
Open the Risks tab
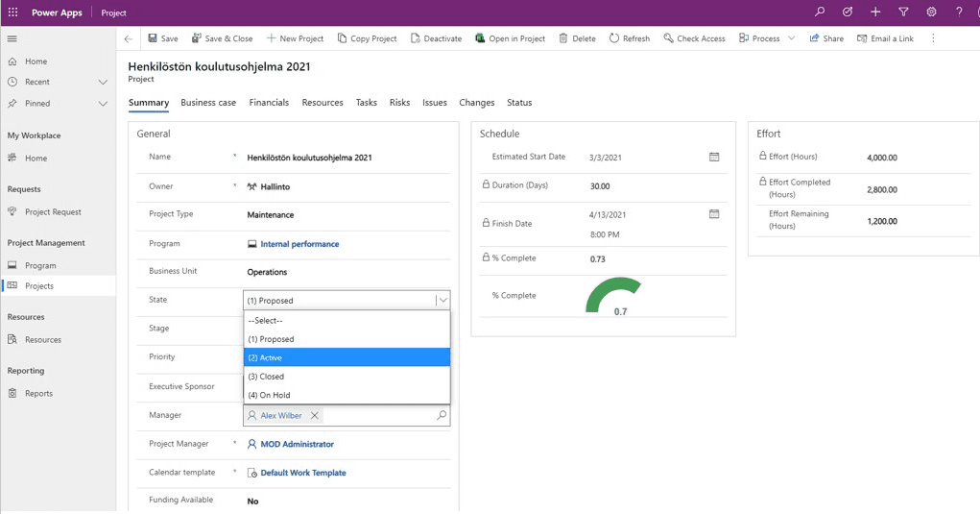399,103
